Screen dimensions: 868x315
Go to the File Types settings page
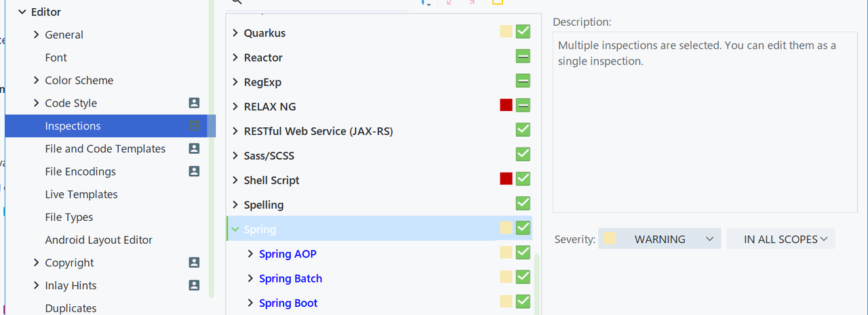69,217
